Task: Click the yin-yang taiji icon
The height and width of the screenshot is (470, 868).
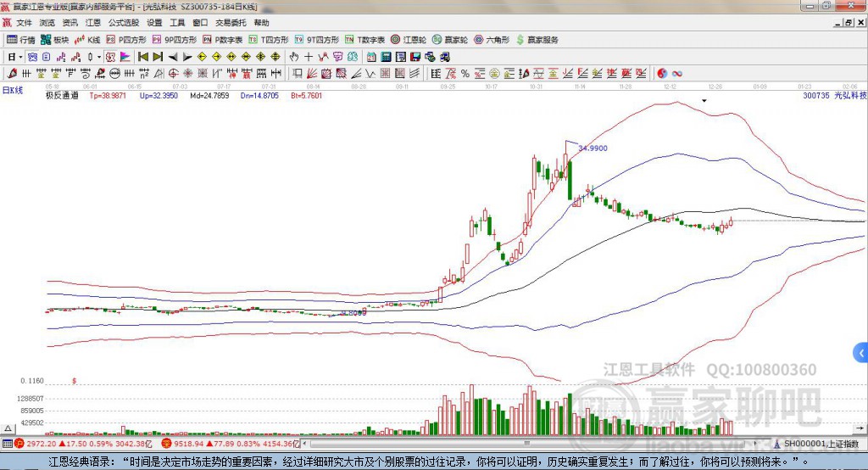Action: (x=662, y=73)
